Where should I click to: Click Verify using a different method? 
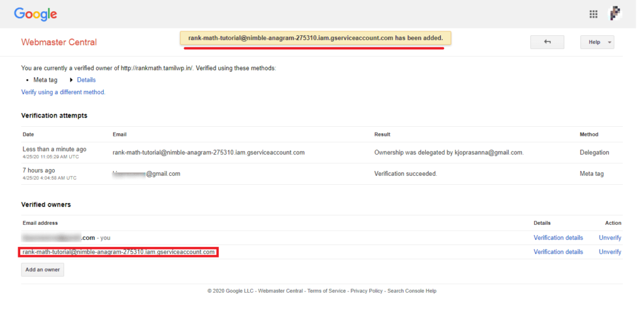64,92
